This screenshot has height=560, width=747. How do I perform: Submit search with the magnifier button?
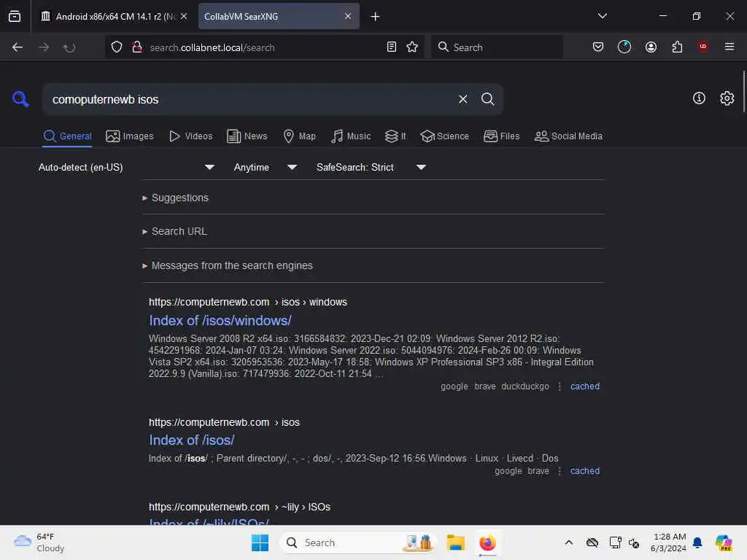coord(487,99)
